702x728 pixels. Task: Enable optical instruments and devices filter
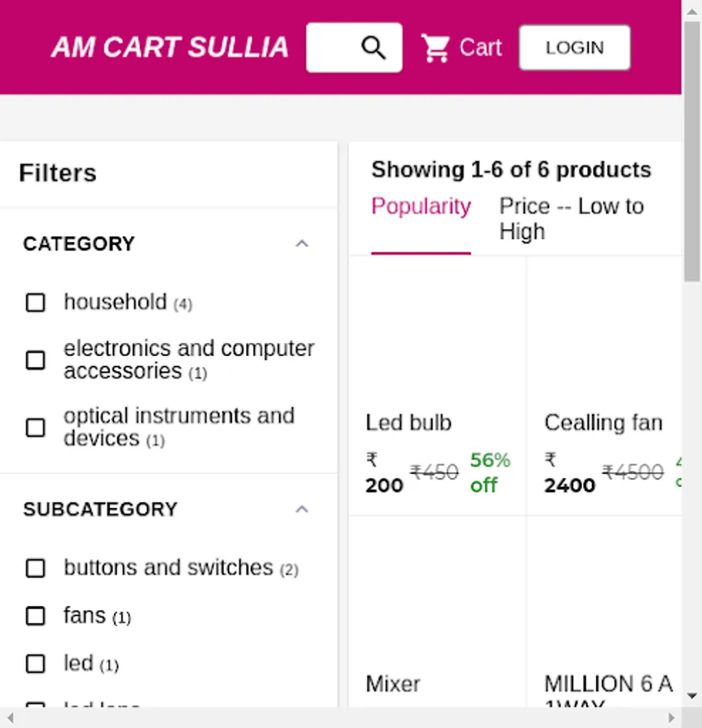pos(36,427)
